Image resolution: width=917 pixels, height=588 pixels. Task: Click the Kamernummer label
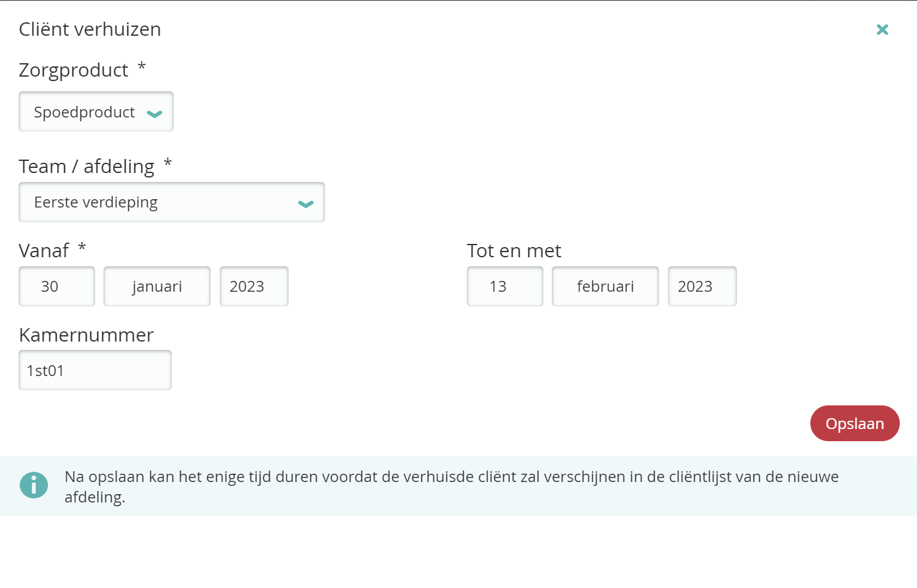click(x=86, y=335)
